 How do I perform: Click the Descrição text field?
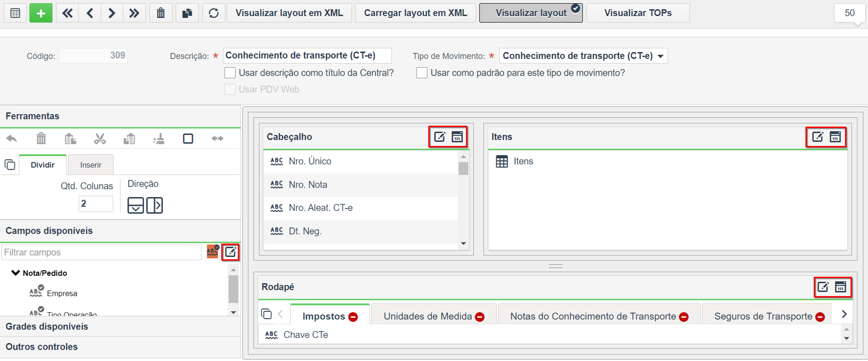tap(307, 56)
